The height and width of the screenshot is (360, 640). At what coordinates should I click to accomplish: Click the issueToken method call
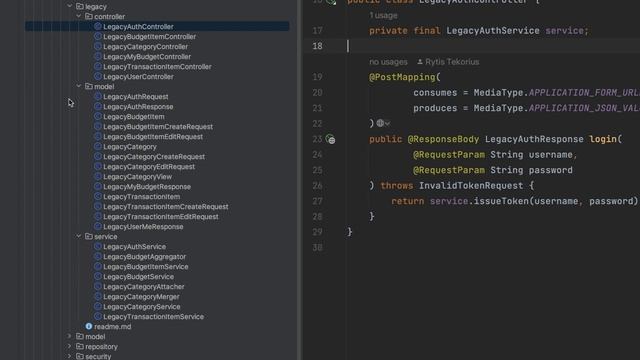[x=501, y=201]
